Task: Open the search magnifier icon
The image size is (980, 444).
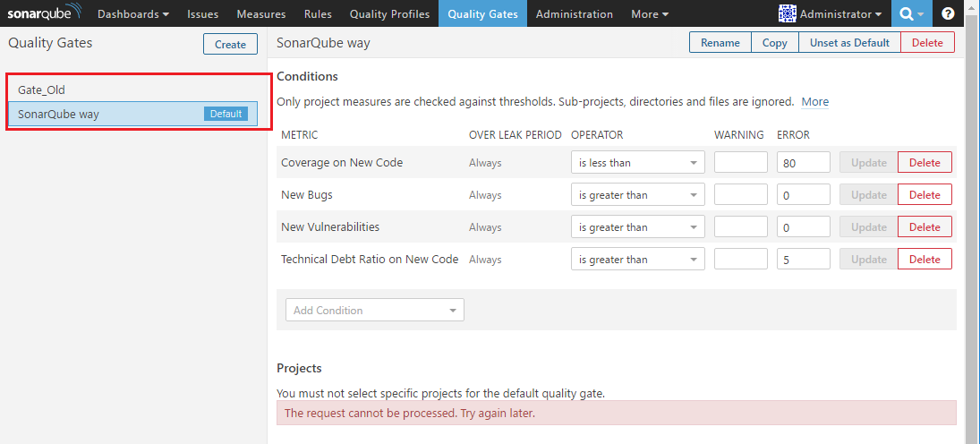Action: (912, 13)
